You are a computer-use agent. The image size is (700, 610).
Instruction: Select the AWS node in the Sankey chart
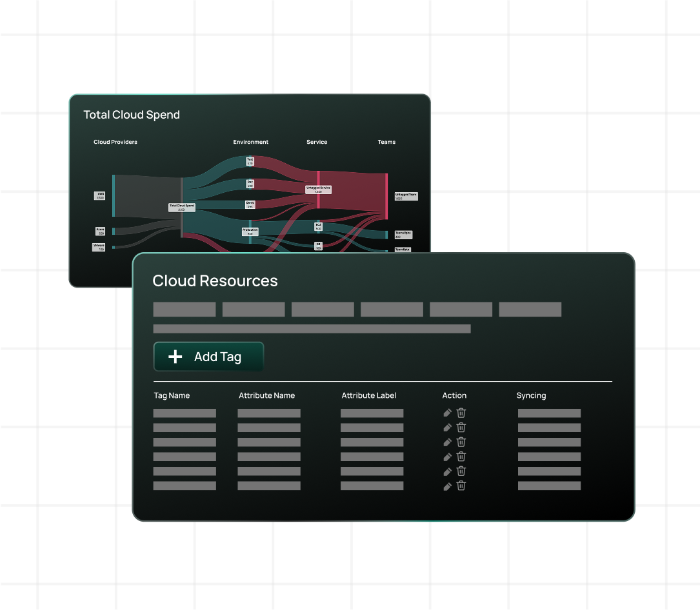point(100,195)
